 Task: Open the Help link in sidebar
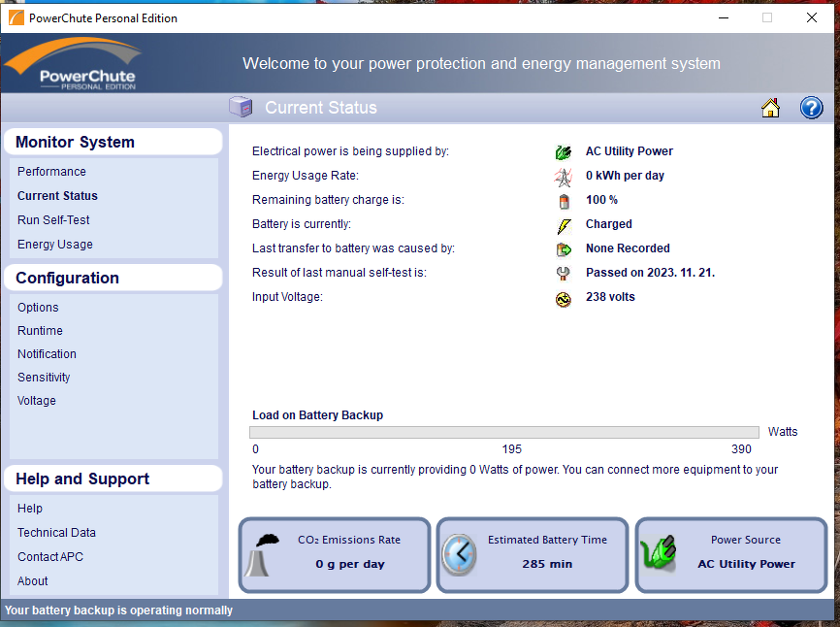(30, 508)
